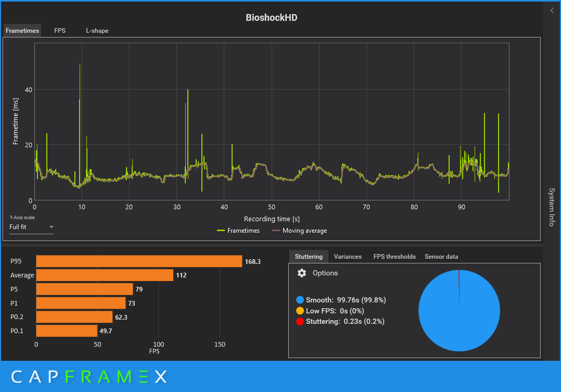Screen dimensions: 561x392
Task: Click the P0.1 bar in FPS chart
Action: 67,331
